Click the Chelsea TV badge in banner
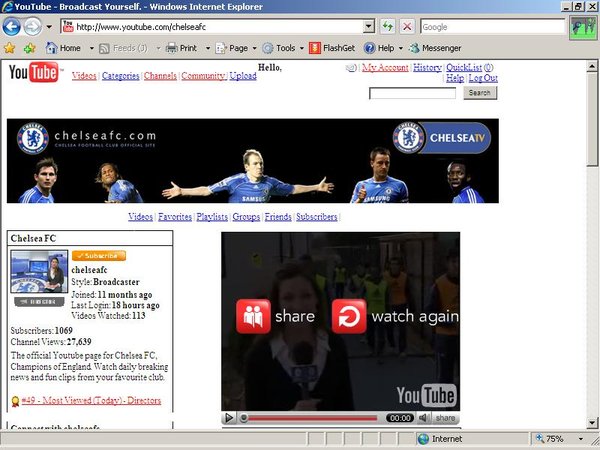 (x=442, y=138)
